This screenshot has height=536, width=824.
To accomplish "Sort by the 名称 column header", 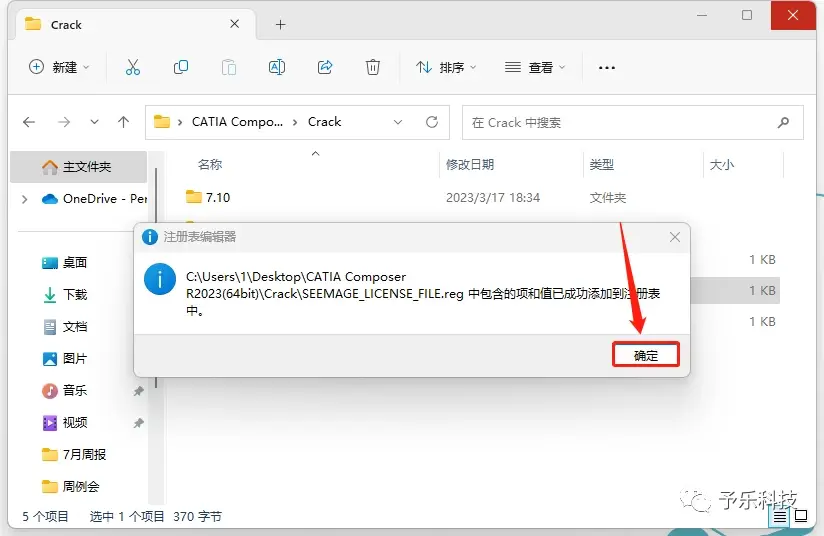I will [210, 164].
